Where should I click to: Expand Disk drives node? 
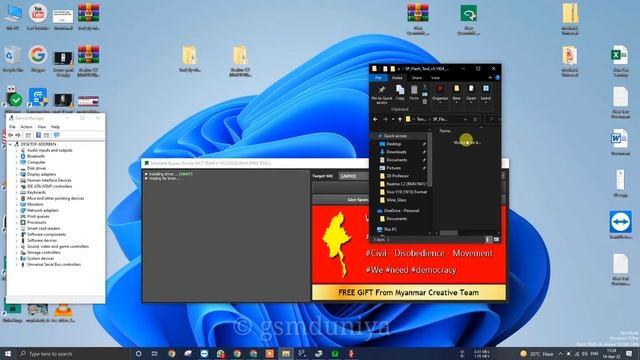[x=17, y=168]
